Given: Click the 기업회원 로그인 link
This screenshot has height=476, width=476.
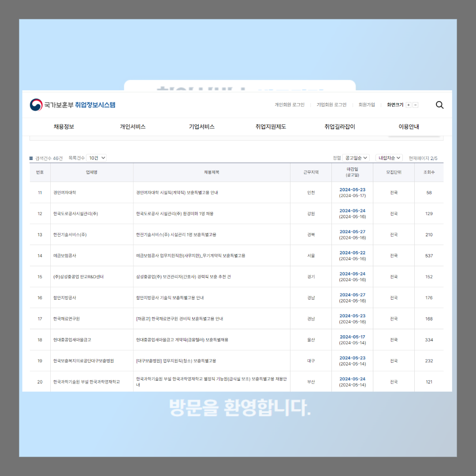Looking at the screenshot, I should (x=331, y=105).
